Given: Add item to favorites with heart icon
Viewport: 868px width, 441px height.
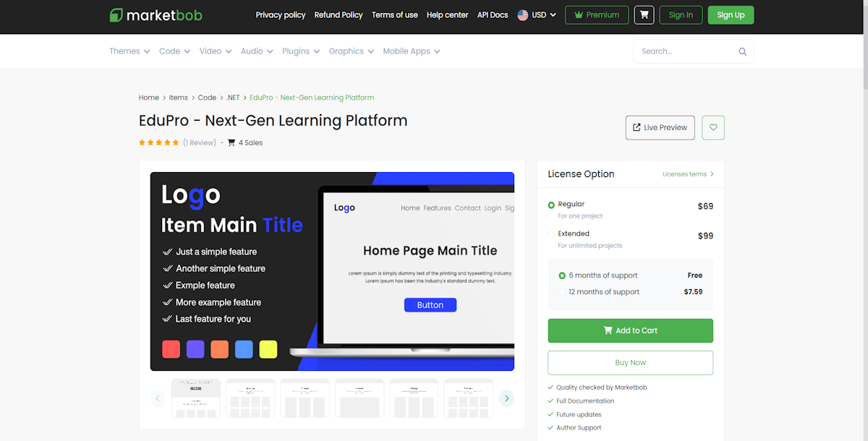Looking at the screenshot, I should (713, 128).
